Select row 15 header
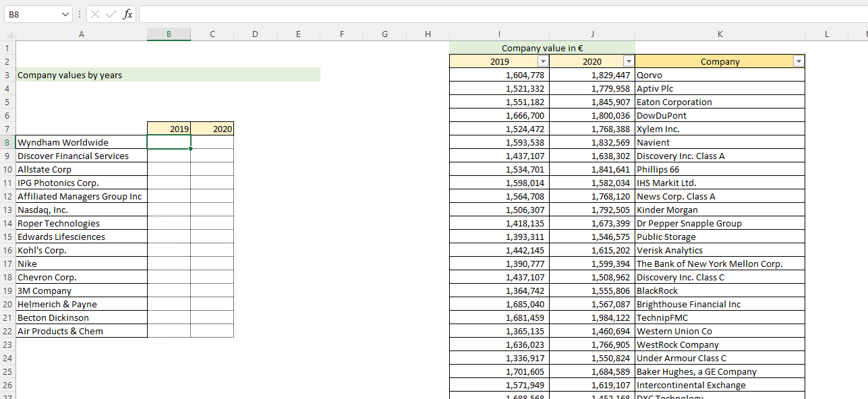Image resolution: width=868 pixels, height=399 pixels. click(x=7, y=237)
